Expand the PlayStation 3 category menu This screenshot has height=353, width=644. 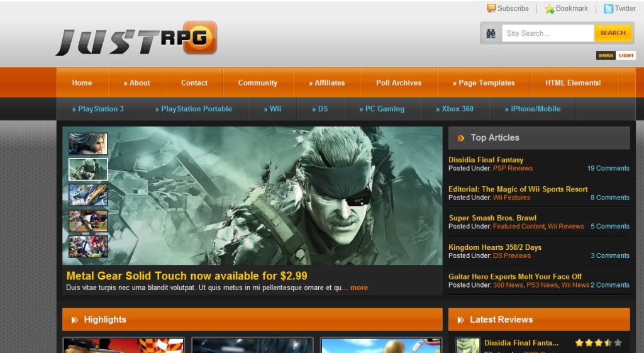tap(97, 109)
